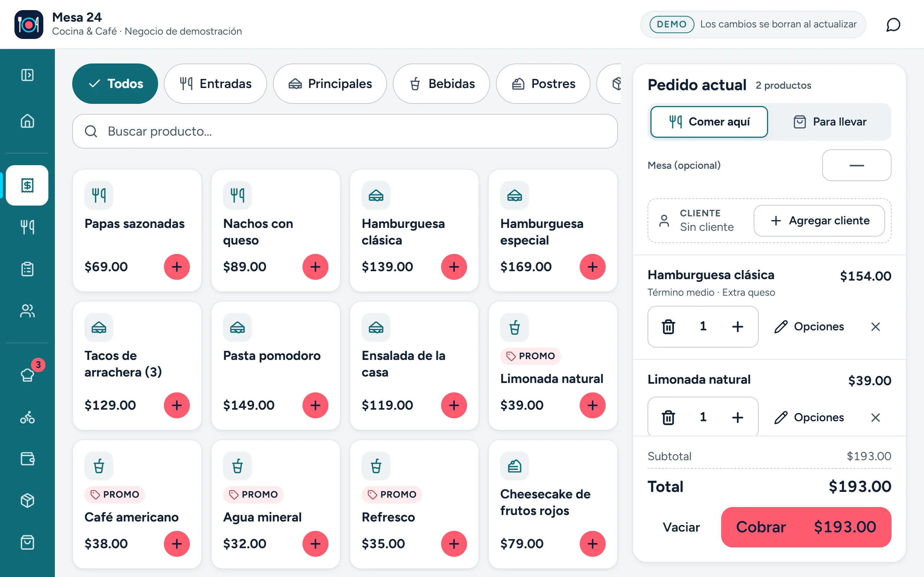Open the home icon in sidebar
The width and height of the screenshot is (924, 577).
[27, 121]
